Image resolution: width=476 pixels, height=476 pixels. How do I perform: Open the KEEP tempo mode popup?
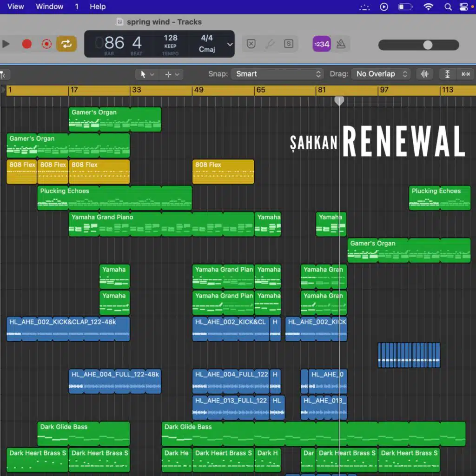[x=170, y=46]
